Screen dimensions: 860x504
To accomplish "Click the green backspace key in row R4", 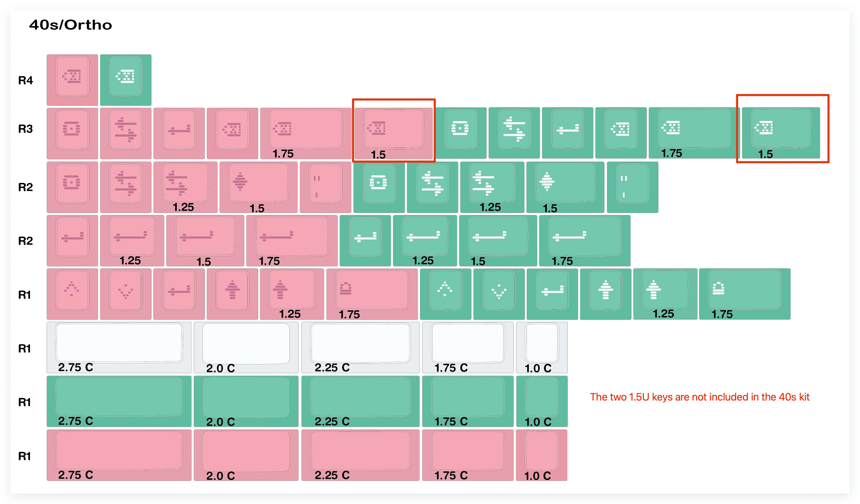I will [126, 80].
